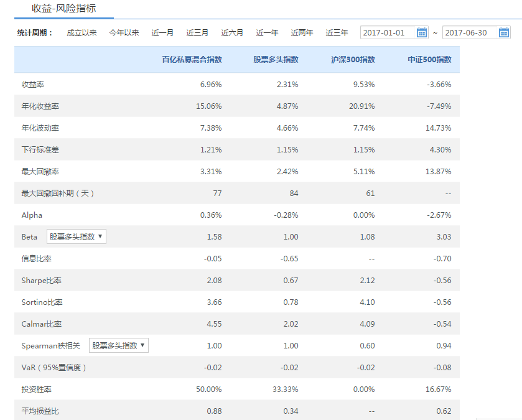522x420 pixels.
Task: Select the 近三年 period
Action: tap(337, 32)
